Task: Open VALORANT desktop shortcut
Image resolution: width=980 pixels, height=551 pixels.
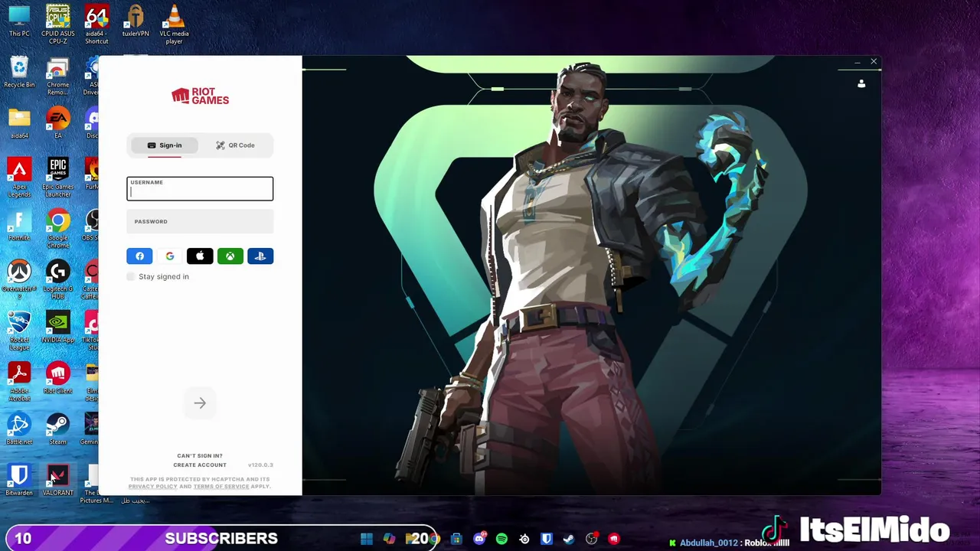Action: 58,481
